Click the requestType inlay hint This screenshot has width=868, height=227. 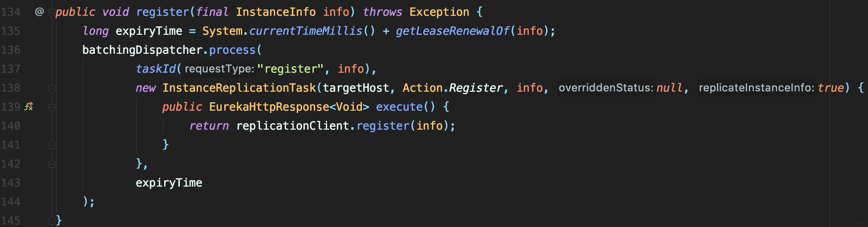(x=219, y=69)
